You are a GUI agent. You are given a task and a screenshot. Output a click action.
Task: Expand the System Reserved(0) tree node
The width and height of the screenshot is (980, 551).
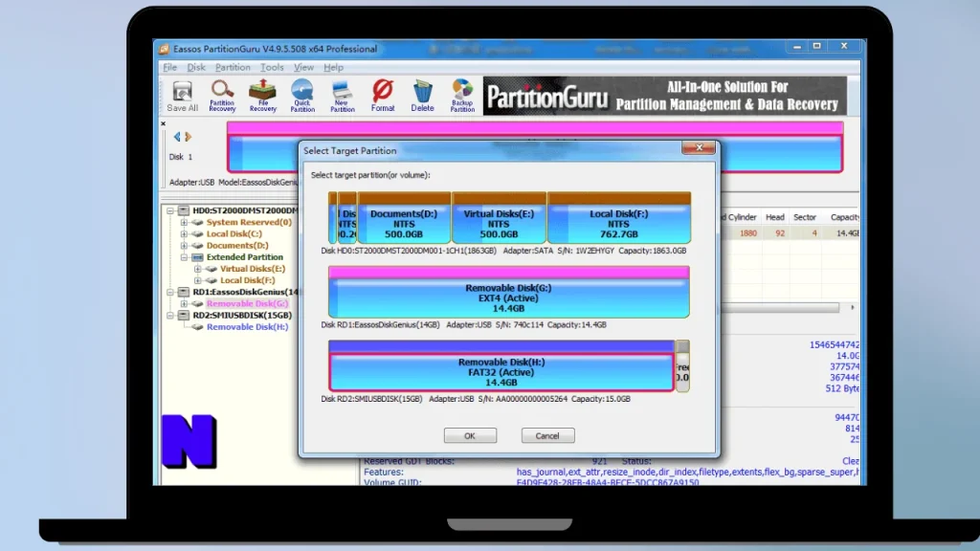(x=184, y=222)
